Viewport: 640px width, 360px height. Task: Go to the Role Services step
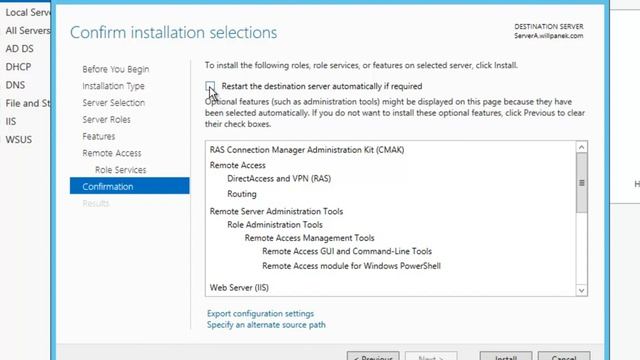(120, 170)
